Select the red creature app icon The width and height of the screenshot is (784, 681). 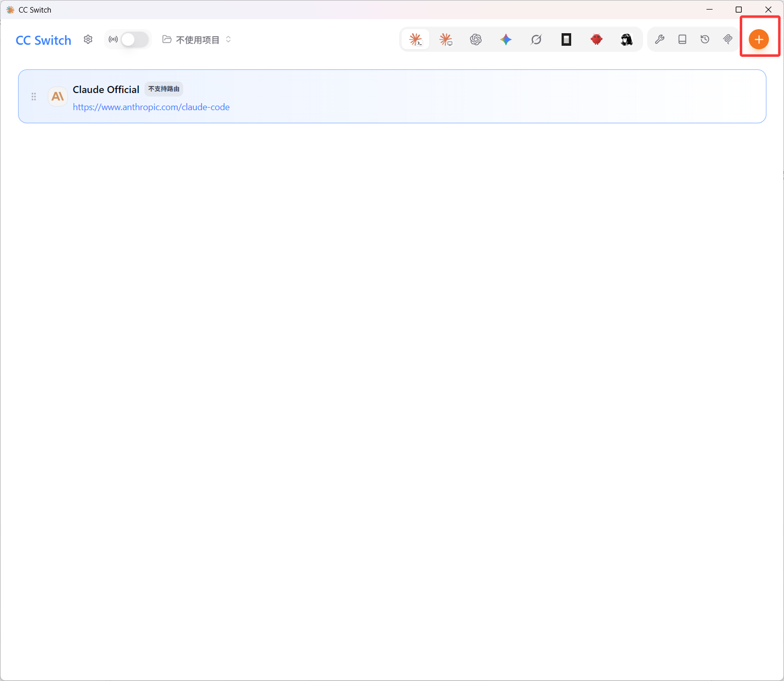(x=597, y=39)
